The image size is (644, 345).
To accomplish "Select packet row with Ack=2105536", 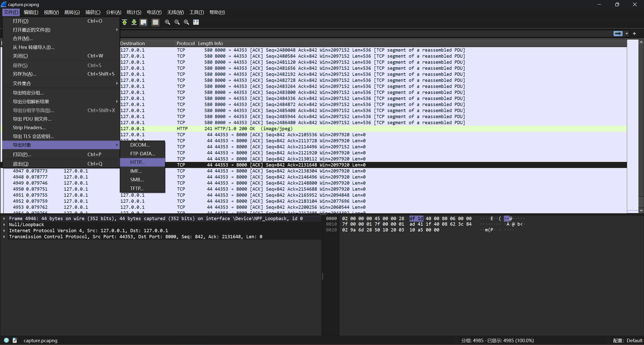I will [373, 134].
